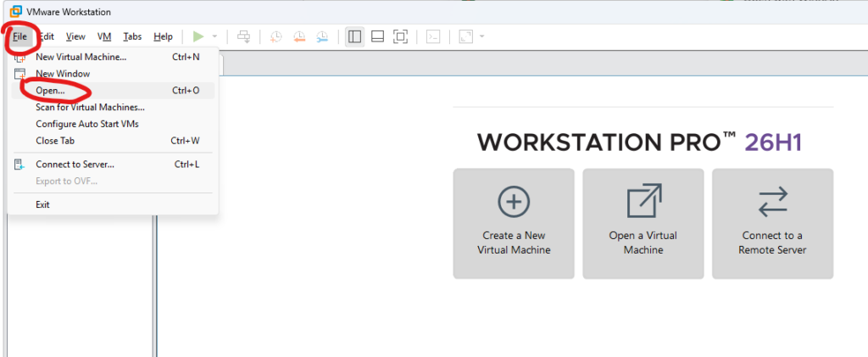Click the Open a Virtual Machine tile
This screenshot has height=357, width=868.
click(643, 224)
